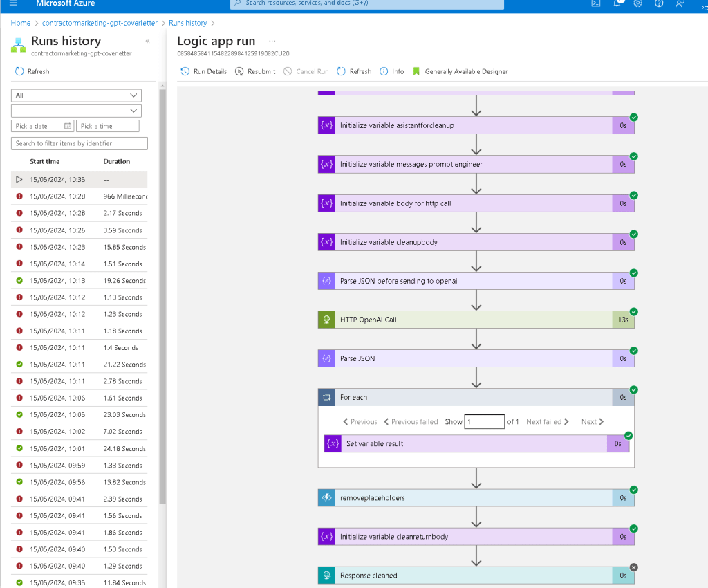Collapse the Runs history panel
Image resolution: width=708 pixels, height=588 pixels.
[148, 41]
